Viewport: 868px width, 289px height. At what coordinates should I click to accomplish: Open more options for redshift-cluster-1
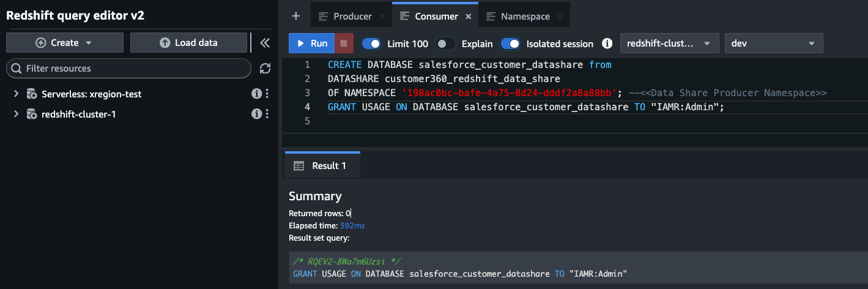[x=267, y=114]
